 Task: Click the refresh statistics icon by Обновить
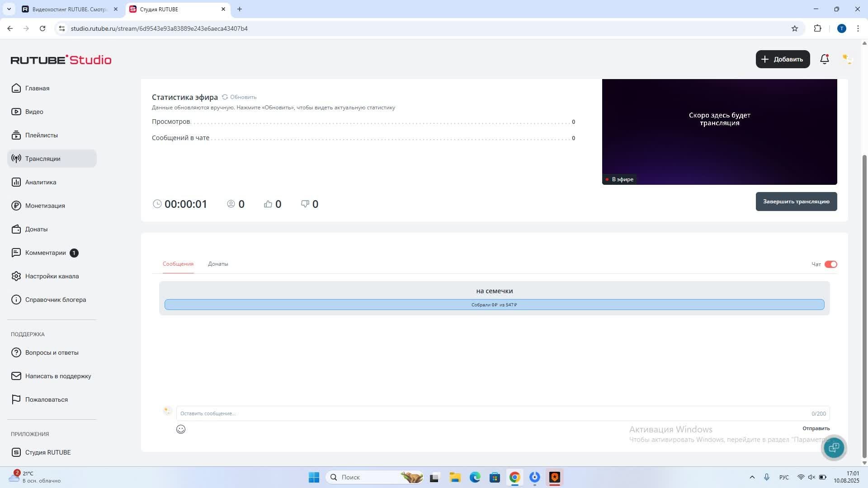(225, 97)
